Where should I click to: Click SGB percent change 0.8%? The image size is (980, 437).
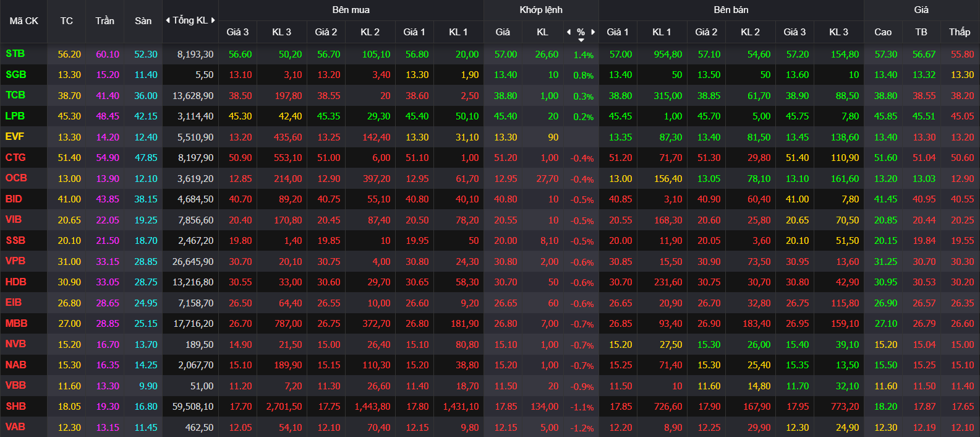point(584,76)
